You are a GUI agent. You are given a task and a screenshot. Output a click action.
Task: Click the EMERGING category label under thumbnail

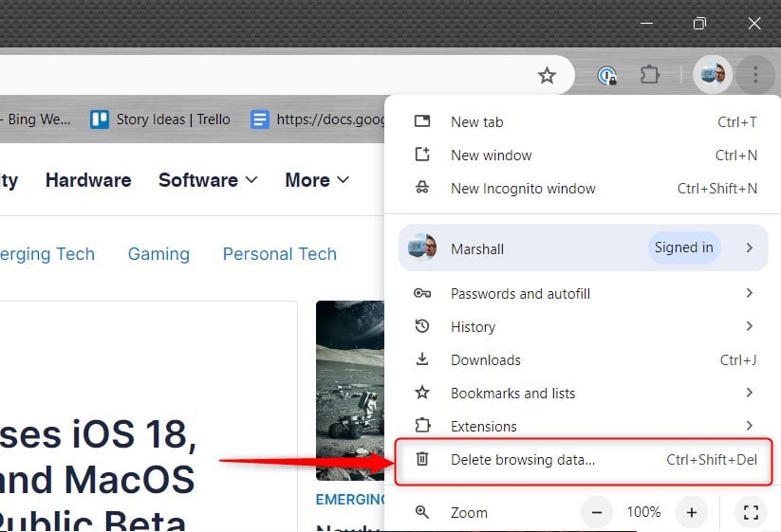point(350,500)
